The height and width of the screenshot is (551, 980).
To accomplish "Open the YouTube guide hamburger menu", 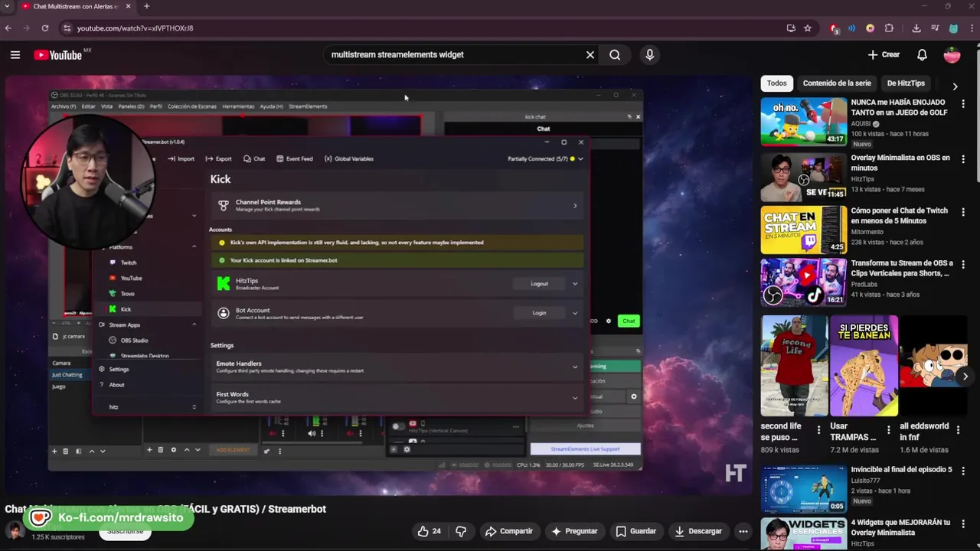I will 15,55.
